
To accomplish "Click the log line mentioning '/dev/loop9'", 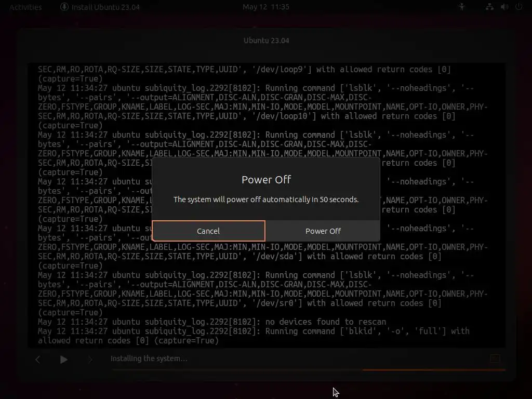I will point(244,69).
